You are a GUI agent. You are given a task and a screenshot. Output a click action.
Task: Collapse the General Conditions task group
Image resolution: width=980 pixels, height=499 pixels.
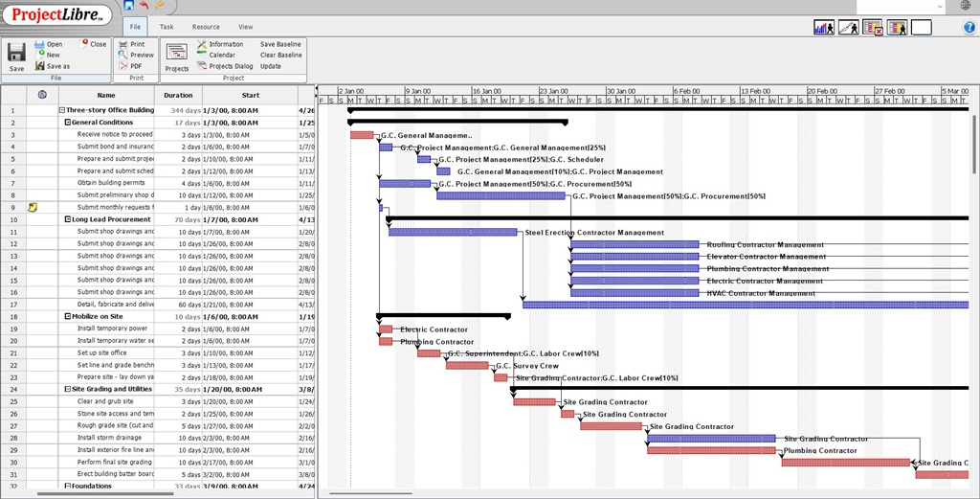coord(68,123)
